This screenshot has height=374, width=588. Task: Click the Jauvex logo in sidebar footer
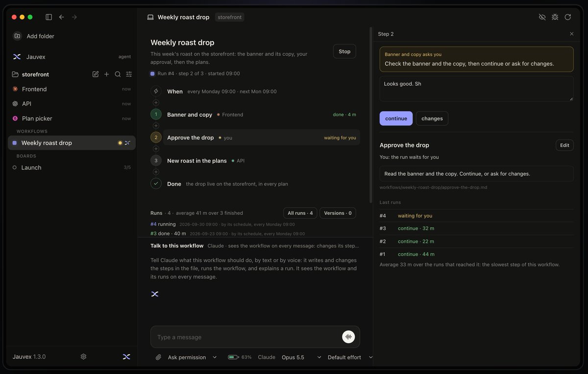(126, 357)
